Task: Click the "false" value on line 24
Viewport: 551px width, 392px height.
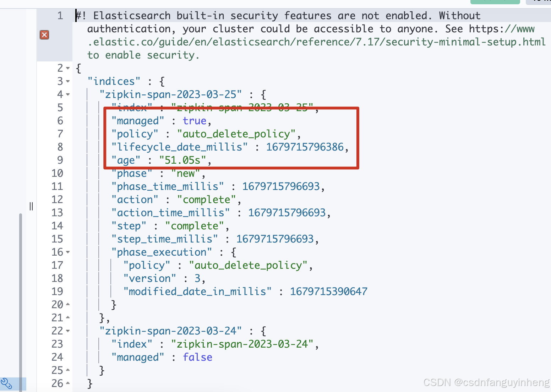Action: [197, 357]
